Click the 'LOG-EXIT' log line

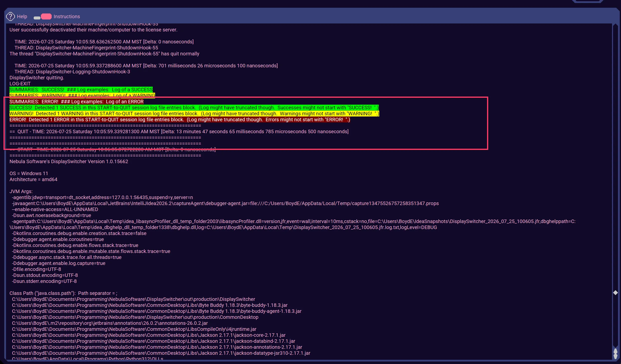pyautogui.click(x=20, y=84)
